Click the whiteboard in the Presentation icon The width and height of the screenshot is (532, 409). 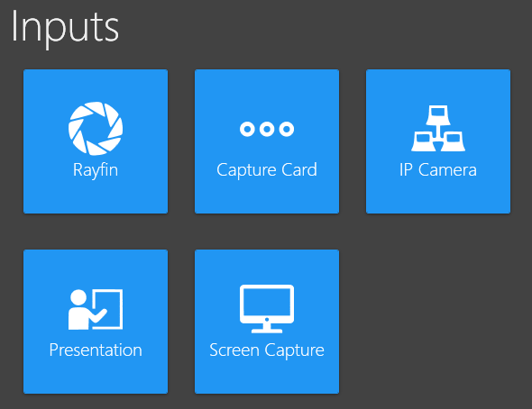(x=108, y=309)
